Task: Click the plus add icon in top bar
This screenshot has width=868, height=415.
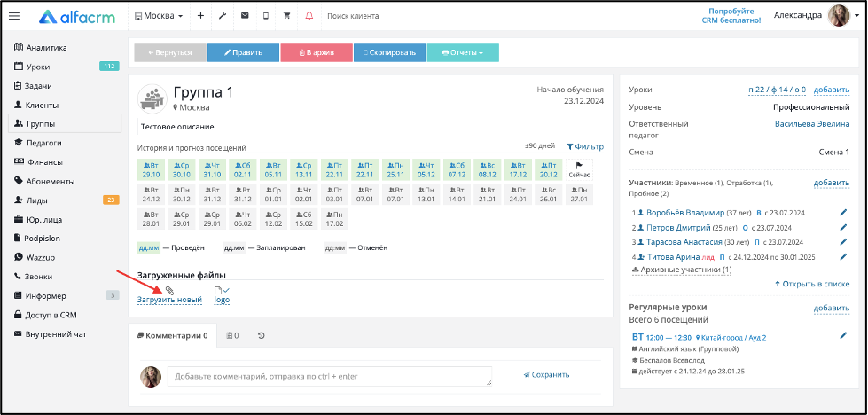Action: 200,16
